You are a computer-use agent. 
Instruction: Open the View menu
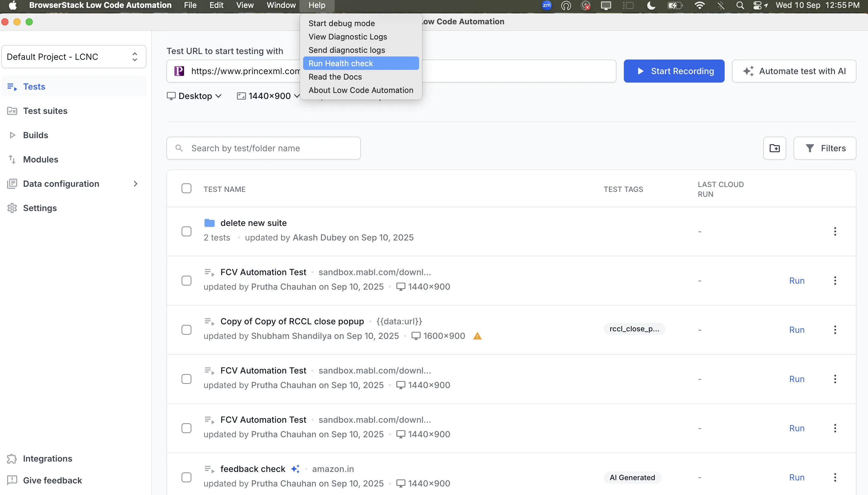(245, 5)
